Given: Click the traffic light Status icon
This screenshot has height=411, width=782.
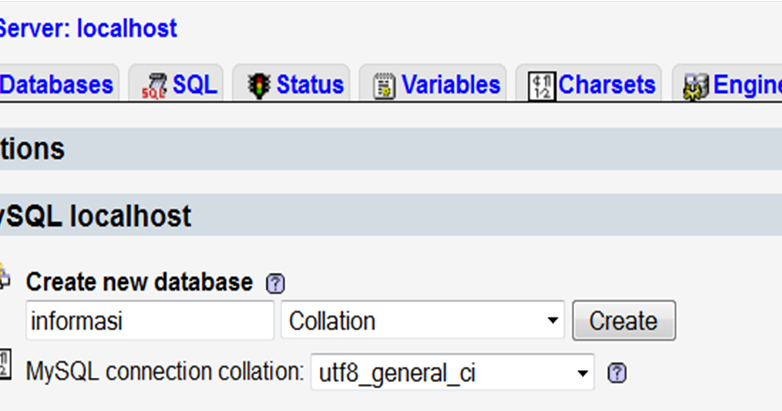Looking at the screenshot, I should click(259, 85).
